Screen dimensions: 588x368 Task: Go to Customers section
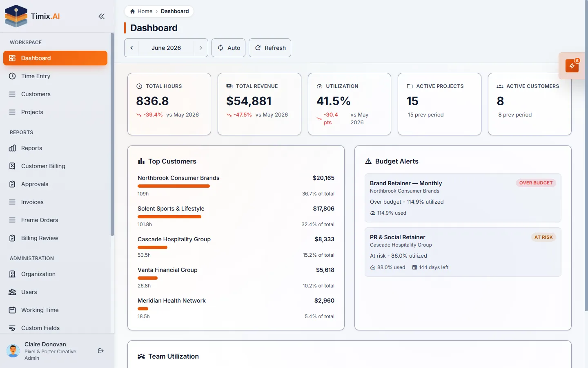(55, 94)
